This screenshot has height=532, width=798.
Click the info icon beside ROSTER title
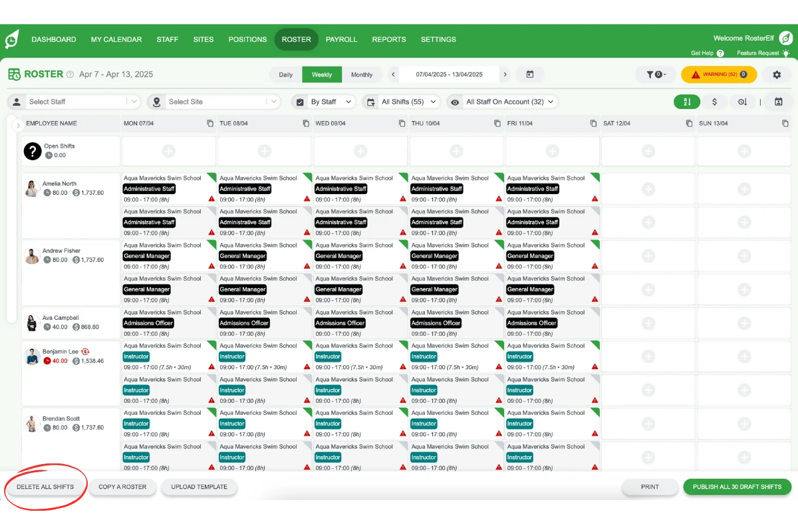point(70,74)
